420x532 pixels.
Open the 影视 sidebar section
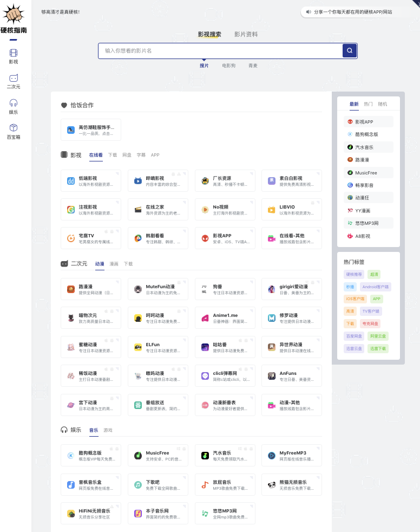coord(14,56)
